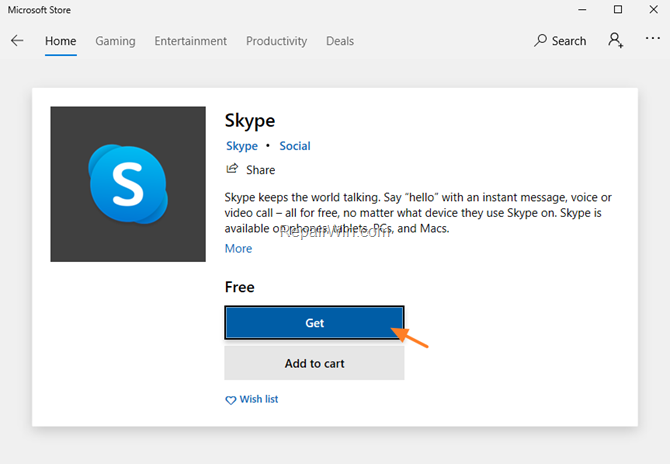Maximize the Microsoft Store window
The image size is (670, 464).
618,9
